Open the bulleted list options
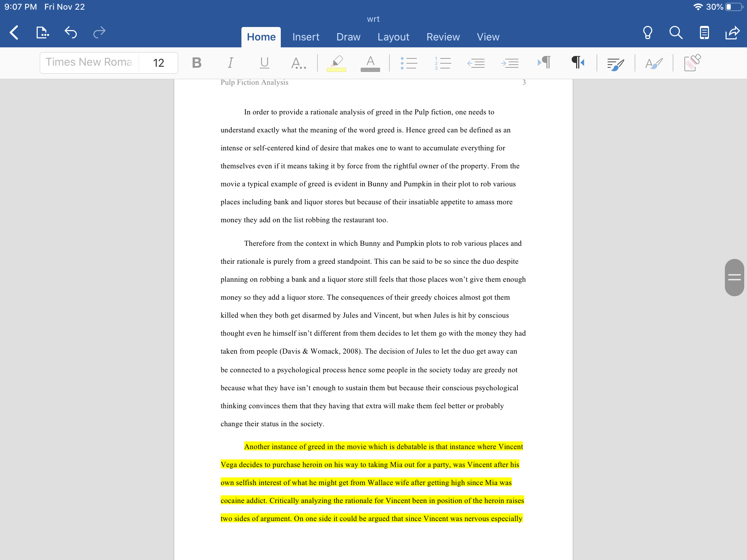 [x=409, y=63]
